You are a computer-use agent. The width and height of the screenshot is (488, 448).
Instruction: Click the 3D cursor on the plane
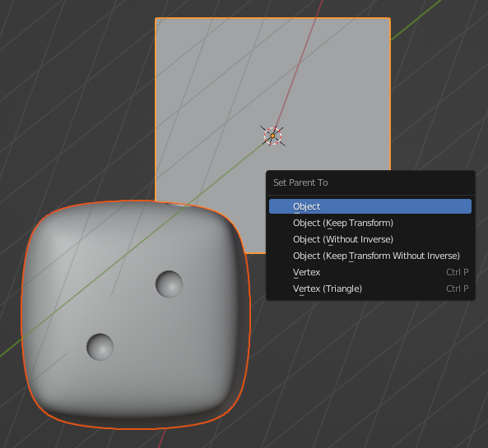tap(272, 136)
